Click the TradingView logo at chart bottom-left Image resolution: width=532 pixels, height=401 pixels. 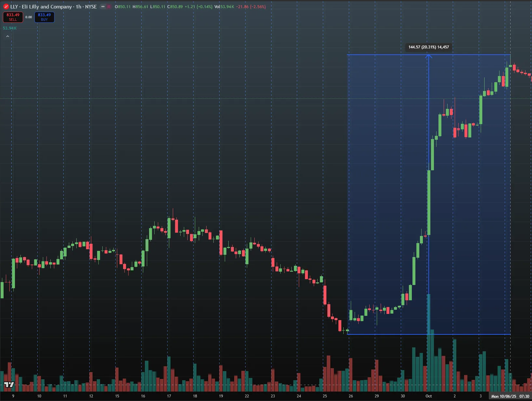coord(9,385)
